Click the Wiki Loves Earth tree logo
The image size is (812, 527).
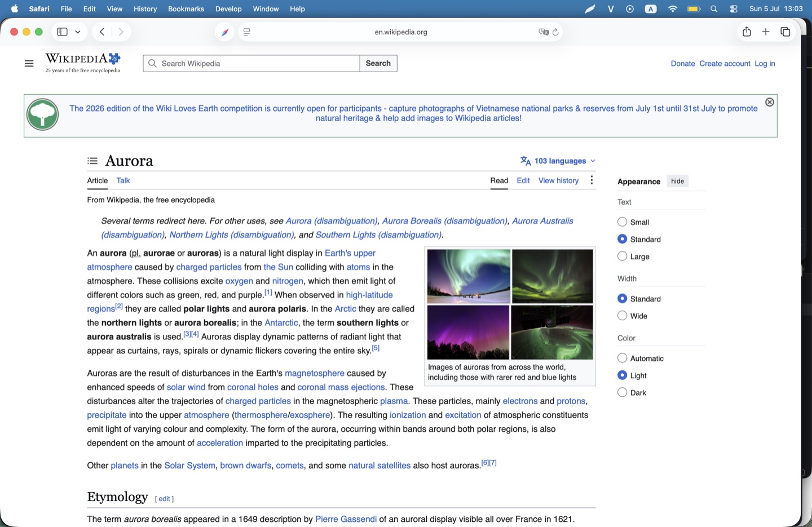point(42,114)
